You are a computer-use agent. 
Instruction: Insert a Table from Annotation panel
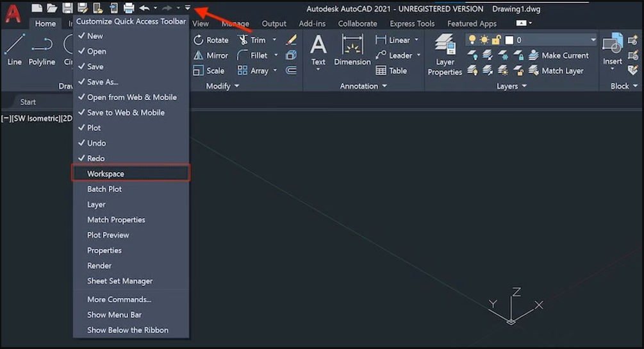pos(391,71)
